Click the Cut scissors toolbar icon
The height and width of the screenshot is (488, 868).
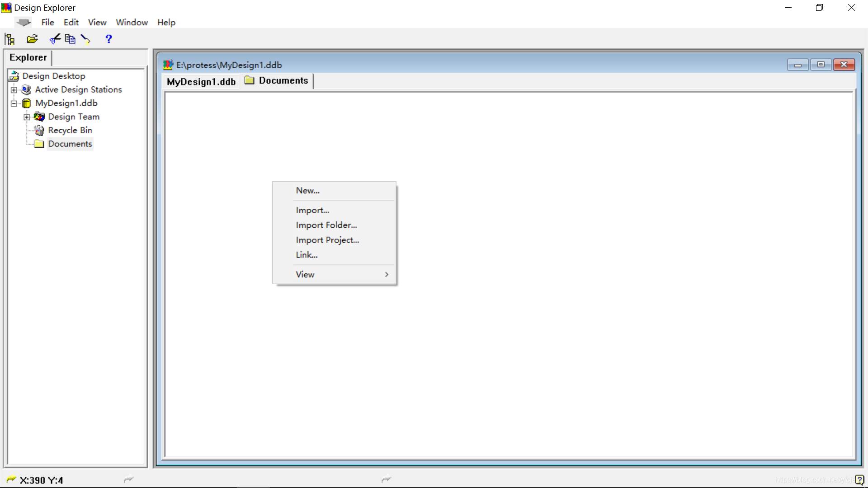tap(55, 39)
